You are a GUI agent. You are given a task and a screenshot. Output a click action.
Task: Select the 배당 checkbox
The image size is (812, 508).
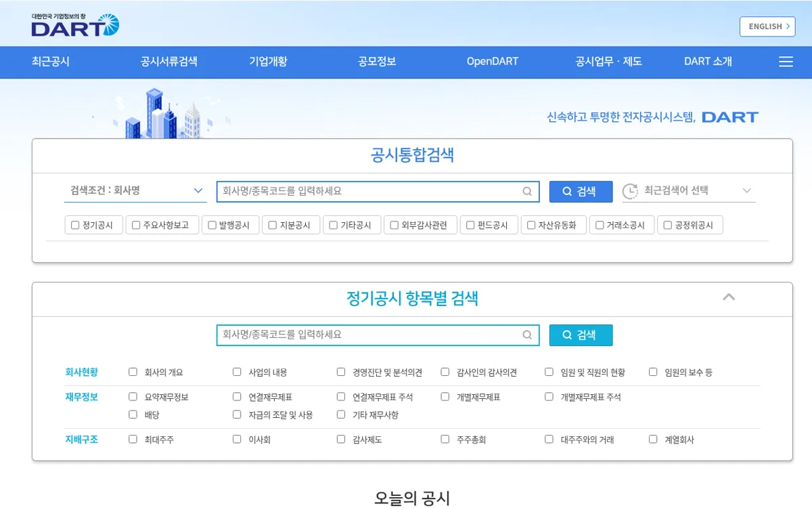point(133,415)
